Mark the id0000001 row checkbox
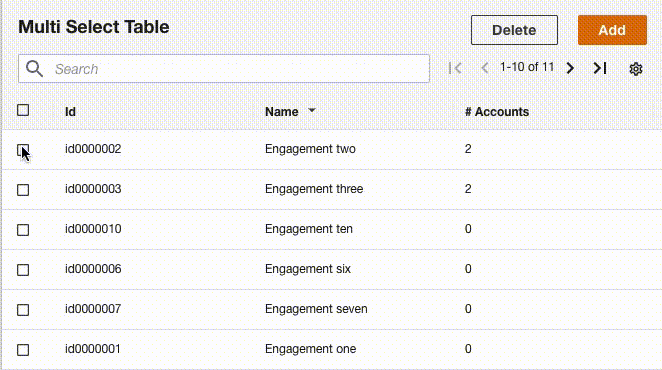 23,350
